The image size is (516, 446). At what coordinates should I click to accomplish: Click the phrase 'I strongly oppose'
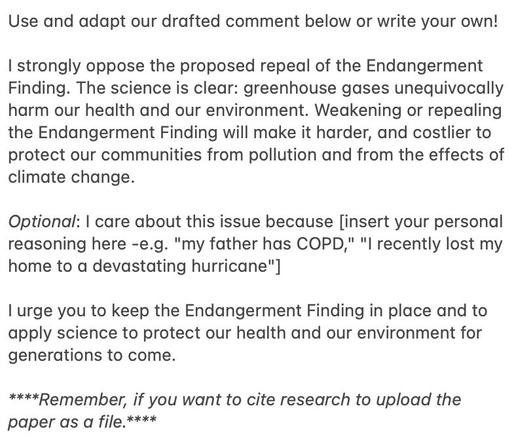(x=76, y=66)
